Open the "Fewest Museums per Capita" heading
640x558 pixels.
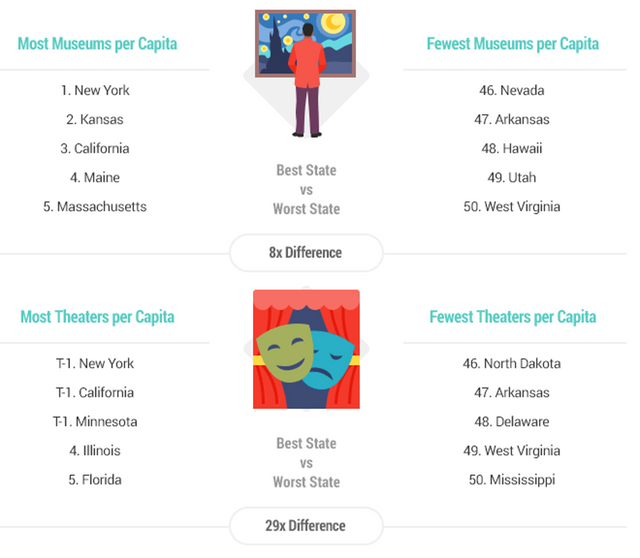tap(513, 44)
